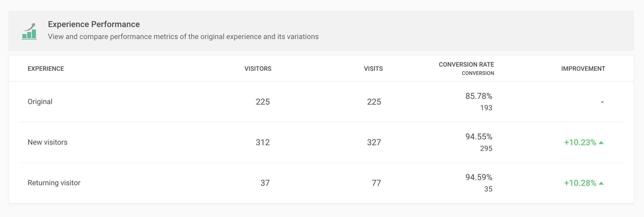
Task: Click the Improvement column header
Action: tap(583, 69)
